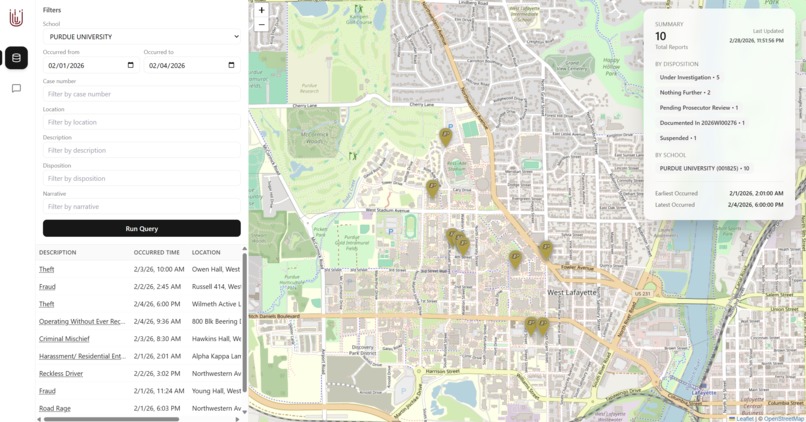Focus the Filter by disposition field
The width and height of the screenshot is (806, 422).
pos(142,178)
